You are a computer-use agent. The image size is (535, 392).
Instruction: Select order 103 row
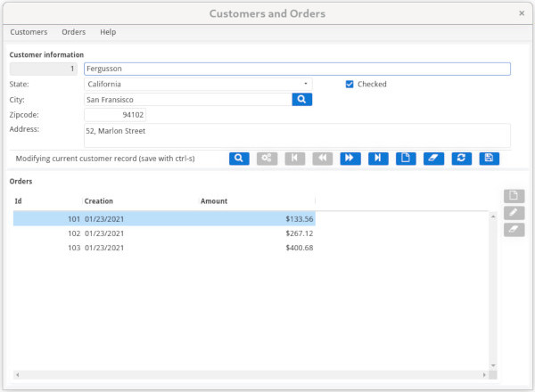point(164,248)
